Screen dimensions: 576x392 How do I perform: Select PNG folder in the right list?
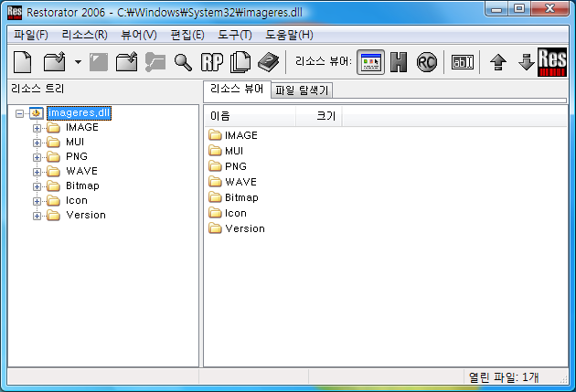point(228,166)
